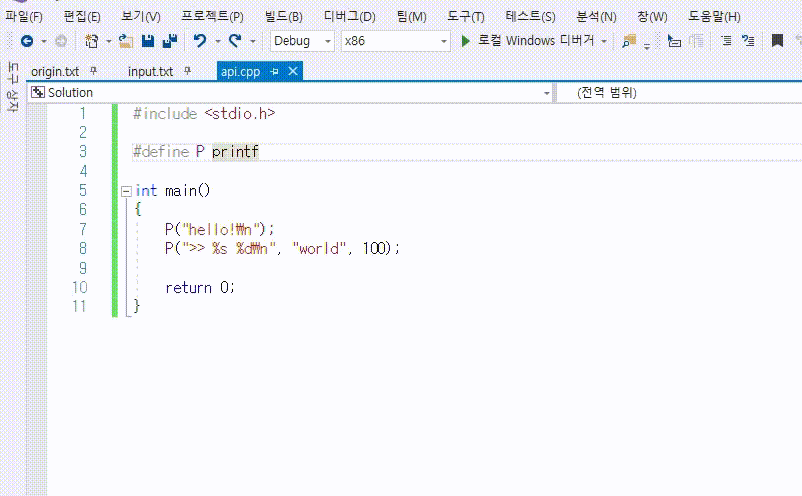Open the 보기(V) menu

tap(141, 16)
